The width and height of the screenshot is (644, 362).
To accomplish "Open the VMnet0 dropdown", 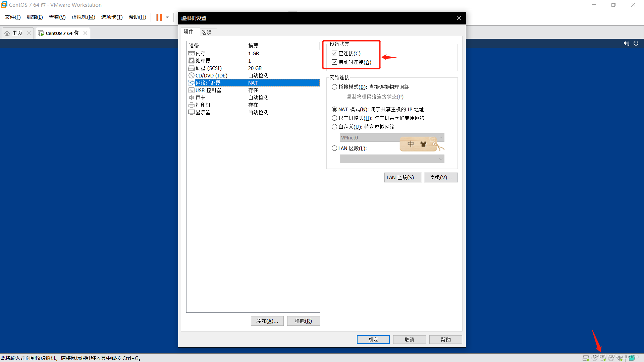I will pyautogui.click(x=392, y=137).
